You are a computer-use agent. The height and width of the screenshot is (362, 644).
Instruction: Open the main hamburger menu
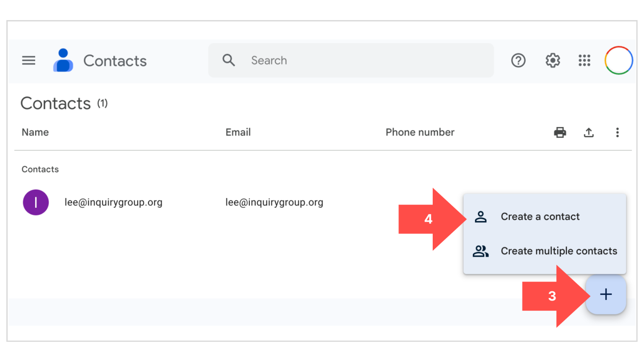tap(29, 61)
